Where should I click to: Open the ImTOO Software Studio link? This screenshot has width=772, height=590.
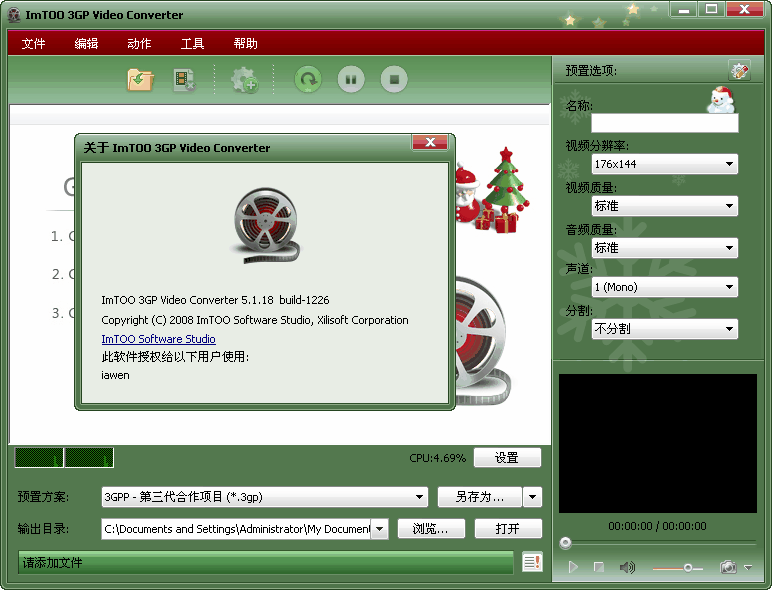pyautogui.click(x=158, y=339)
